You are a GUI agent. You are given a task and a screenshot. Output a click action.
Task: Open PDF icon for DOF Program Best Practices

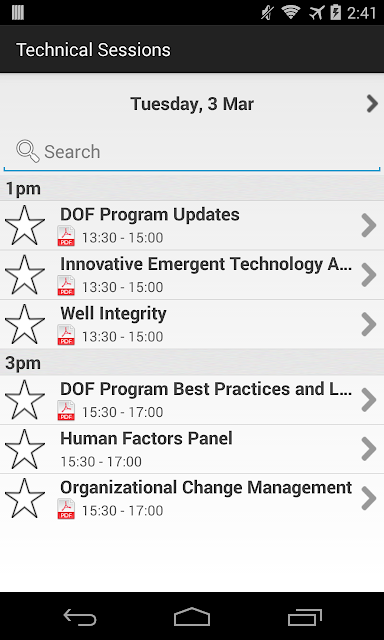coord(66,410)
